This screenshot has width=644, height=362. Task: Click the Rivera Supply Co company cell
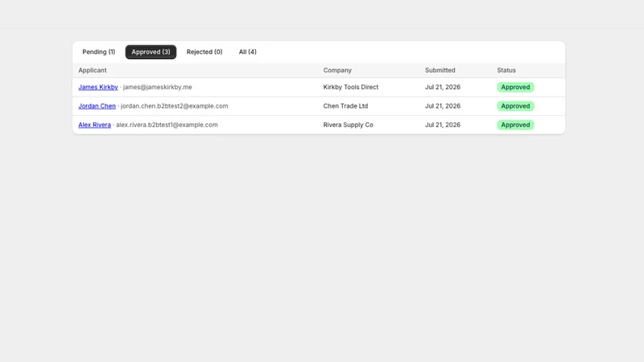point(349,125)
